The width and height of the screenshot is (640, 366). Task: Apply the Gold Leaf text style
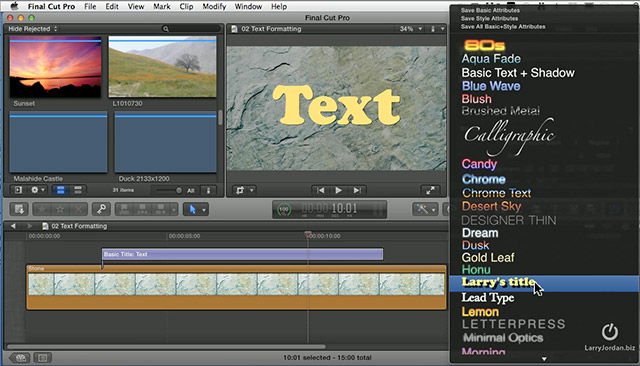click(488, 257)
